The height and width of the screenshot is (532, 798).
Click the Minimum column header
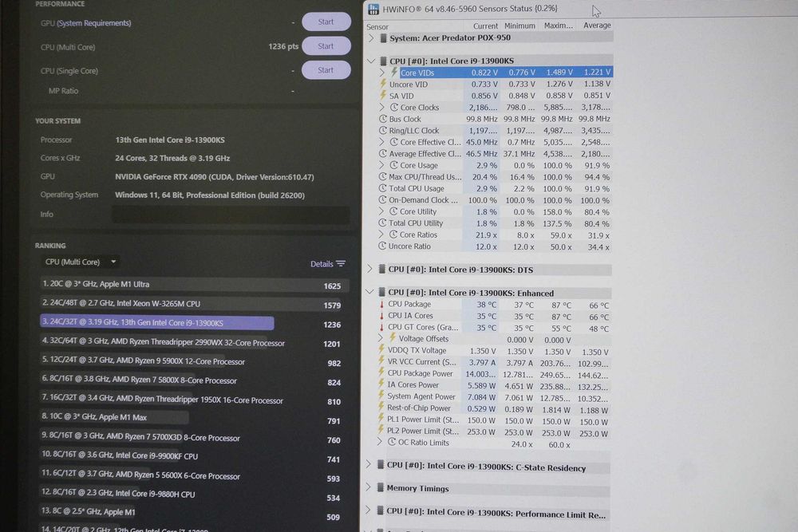[519, 26]
